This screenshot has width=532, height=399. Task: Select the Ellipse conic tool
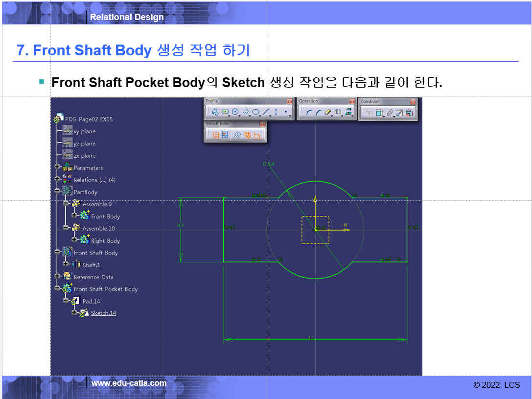click(255, 113)
